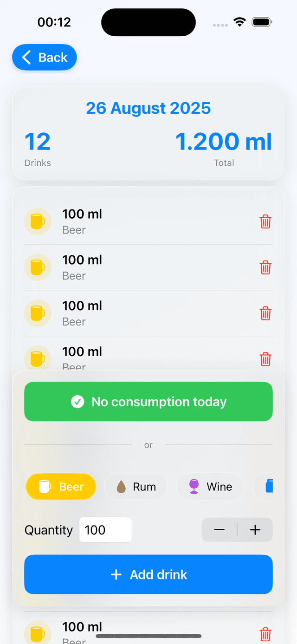
Task: Select Beer as the drink type
Action: (60, 486)
